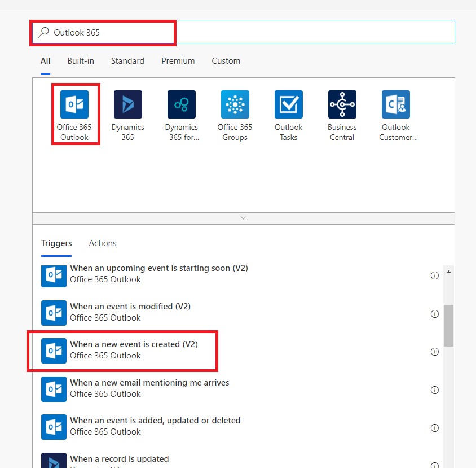This screenshot has width=476, height=468.
Task: Open the Outlook Tasks connector
Action: (x=289, y=105)
